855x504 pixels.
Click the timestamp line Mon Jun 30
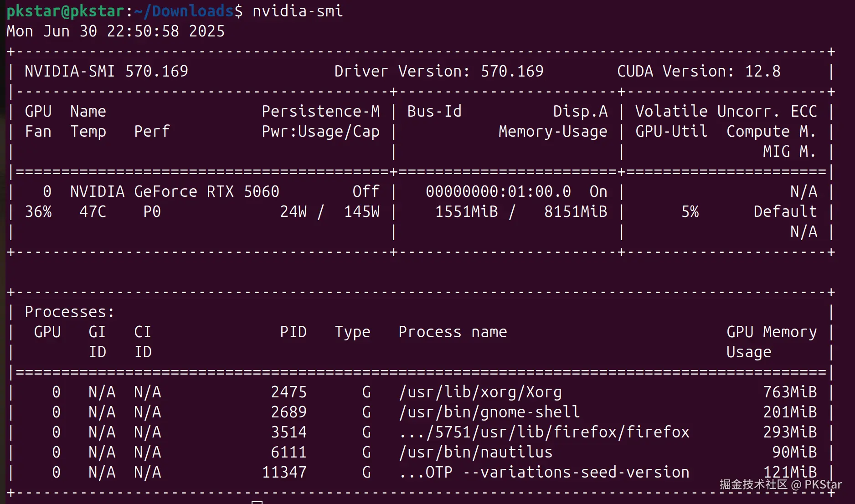tap(115, 31)
